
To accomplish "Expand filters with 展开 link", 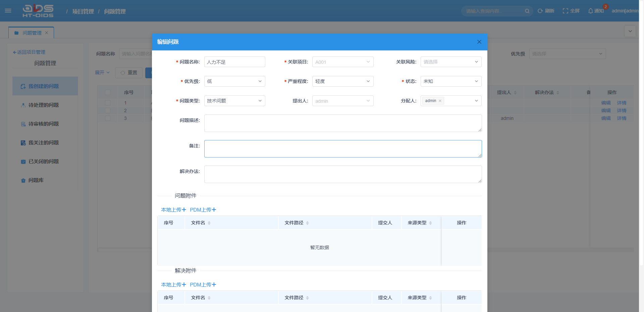I will (x=102, y=73).
